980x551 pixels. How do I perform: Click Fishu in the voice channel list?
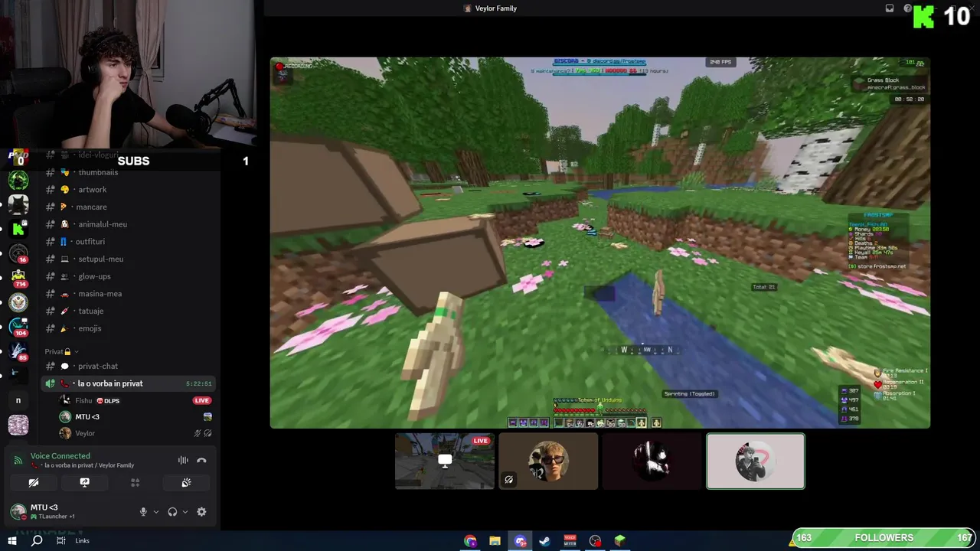coord(84,400)
